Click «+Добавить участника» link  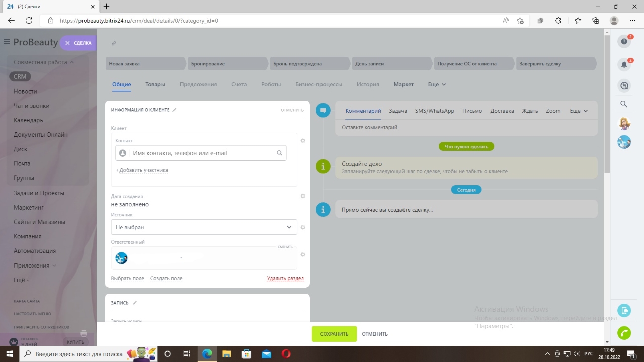tap(142, 170)
